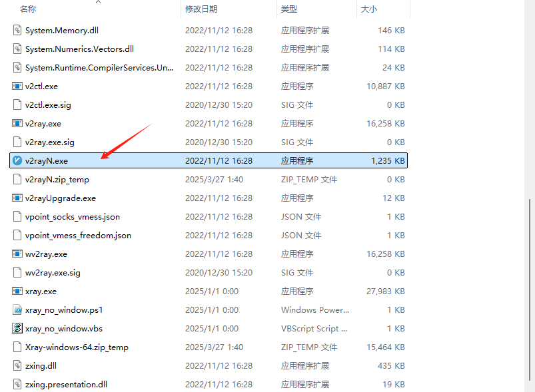Click the 12 KB size of v2rayUpgrade.exe
Viewport: 535px width, 392px height.
coord(393,198)
